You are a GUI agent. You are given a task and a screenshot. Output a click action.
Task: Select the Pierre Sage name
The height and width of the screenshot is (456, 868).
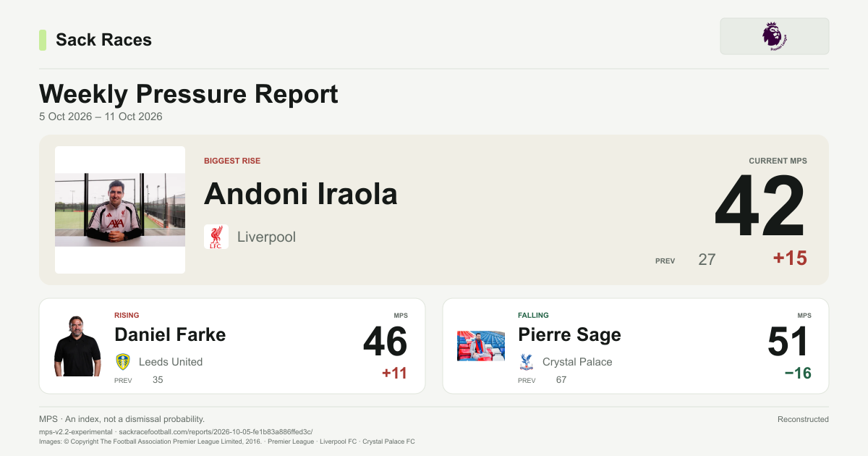coord(569,334)
